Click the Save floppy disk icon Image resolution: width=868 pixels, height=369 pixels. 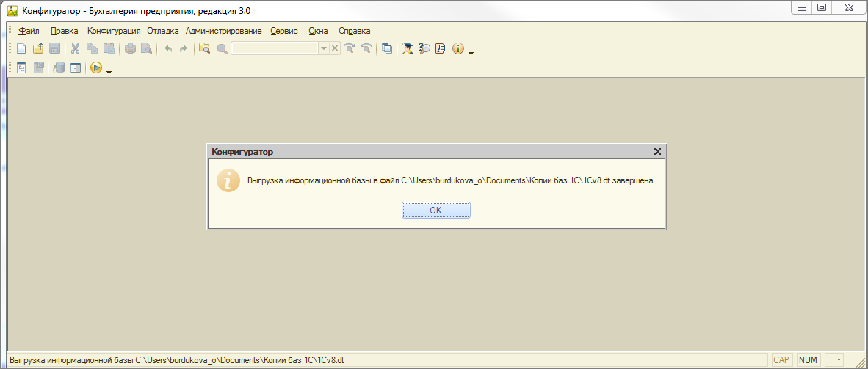point(54,48)
